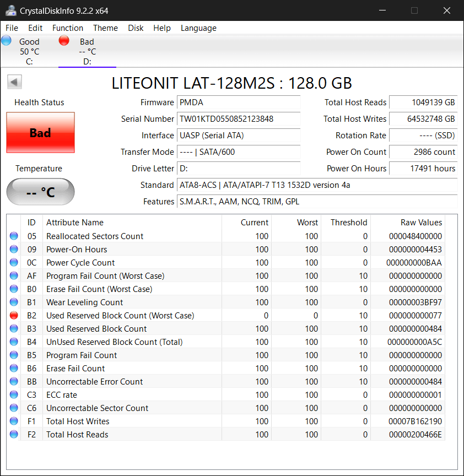
Task: Select the Wear Leveling Count attribute name
Action: tap(85, 302)
